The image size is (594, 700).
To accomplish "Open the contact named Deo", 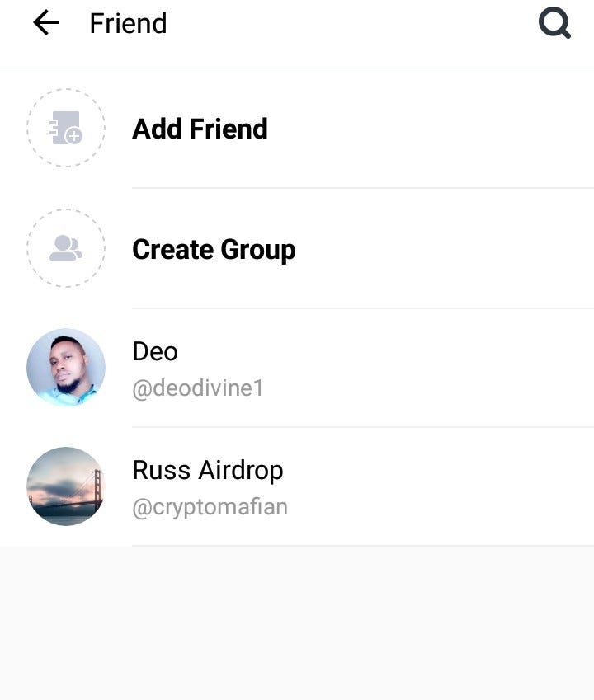I will [155, 351].
